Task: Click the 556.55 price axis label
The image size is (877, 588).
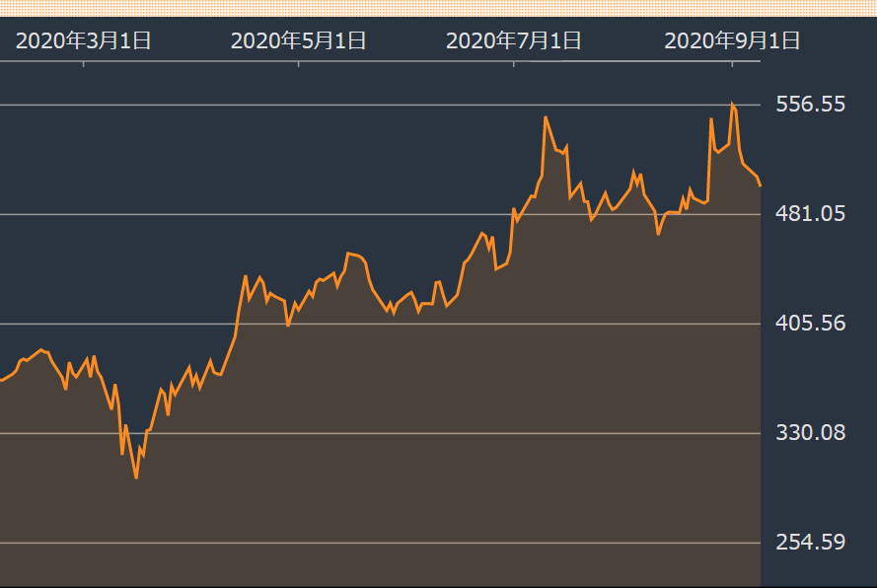Action: [x=809, y=105]
